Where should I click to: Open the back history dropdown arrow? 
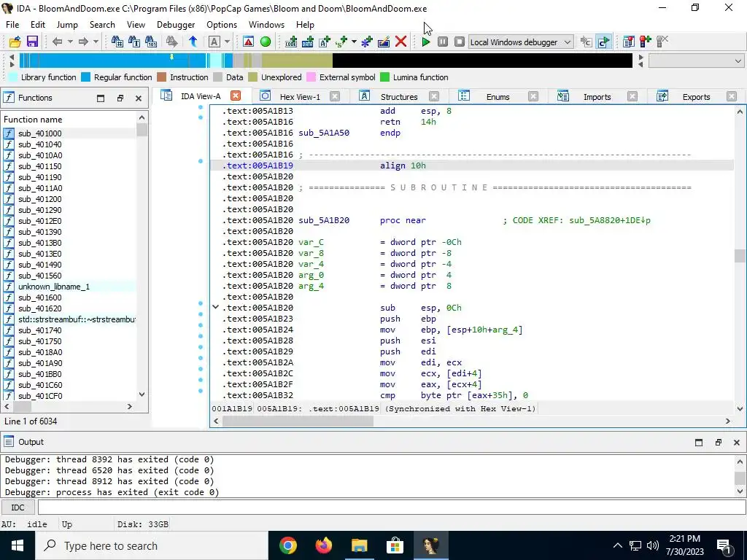[70, 42]
